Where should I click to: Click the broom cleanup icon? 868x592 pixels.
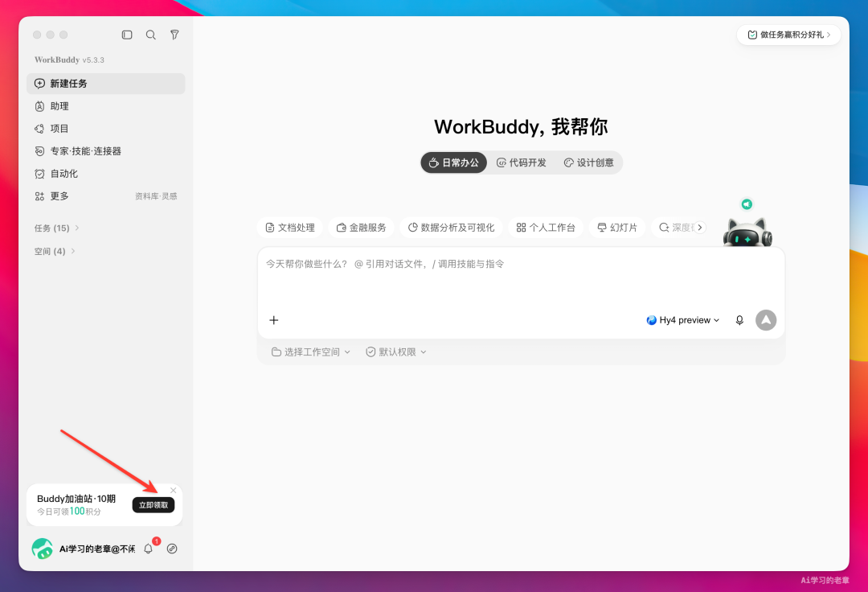pos(174,35)
